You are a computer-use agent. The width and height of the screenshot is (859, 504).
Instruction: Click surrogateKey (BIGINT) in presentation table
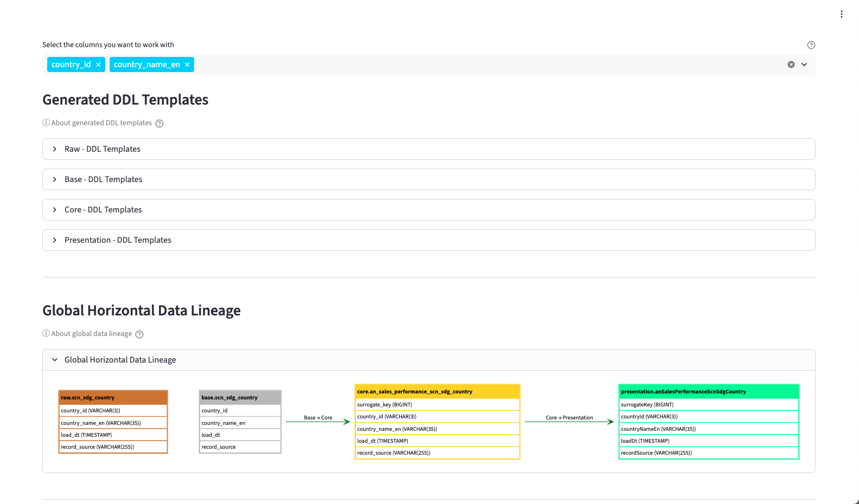pos(709,404)
